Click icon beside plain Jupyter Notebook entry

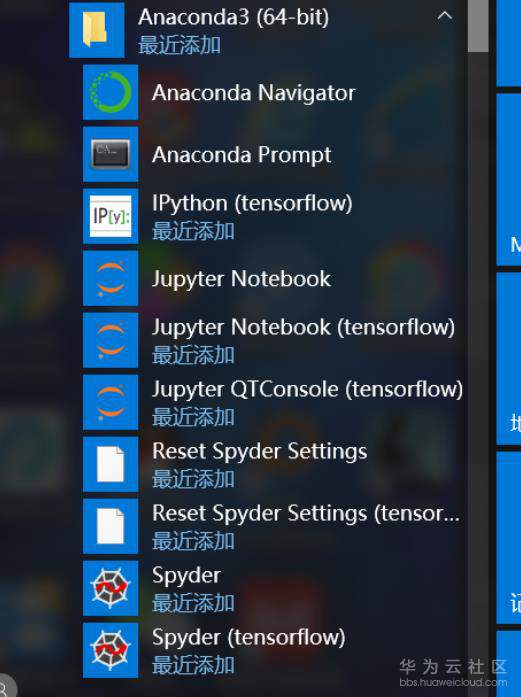pyautogui.click(x=110, y=278)
